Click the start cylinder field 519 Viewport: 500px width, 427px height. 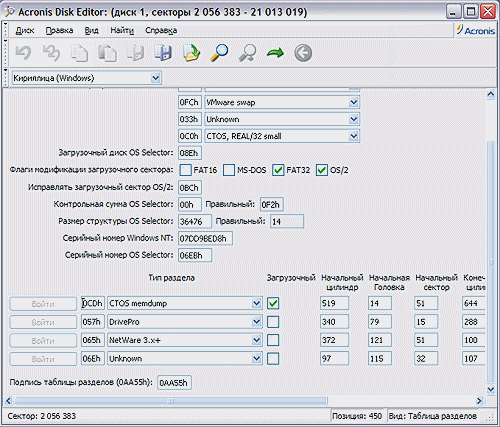[x=334, y=303]
